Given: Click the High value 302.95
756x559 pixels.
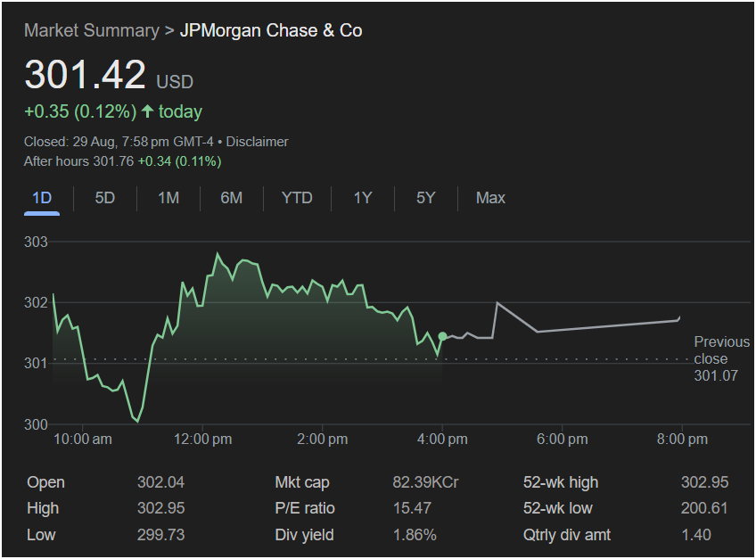Looking at the screenshot, I should (x=161, y=508).
